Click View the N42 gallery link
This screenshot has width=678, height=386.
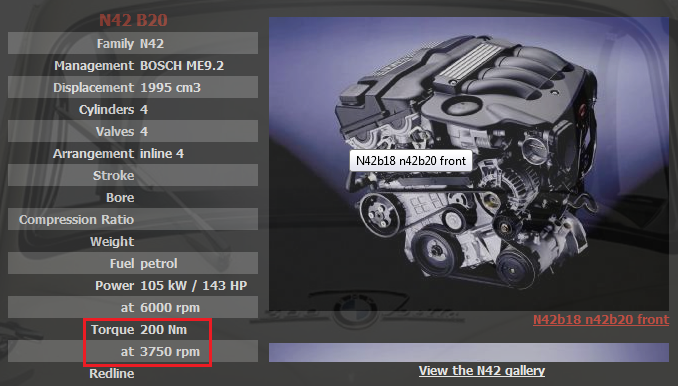tap(482, 370)
